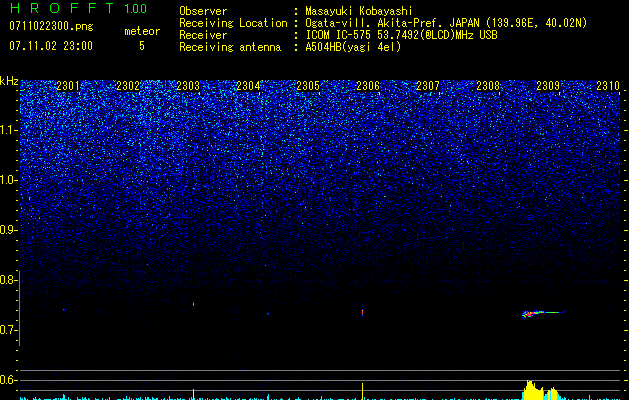Click the 0.7 kHz axis label

click(8, 330)
